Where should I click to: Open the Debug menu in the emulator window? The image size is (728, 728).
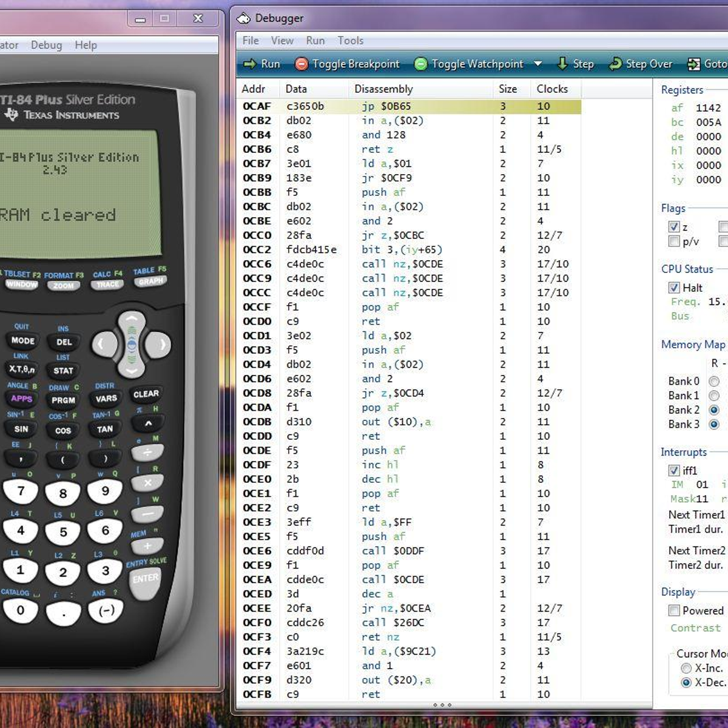pos(46,45)
